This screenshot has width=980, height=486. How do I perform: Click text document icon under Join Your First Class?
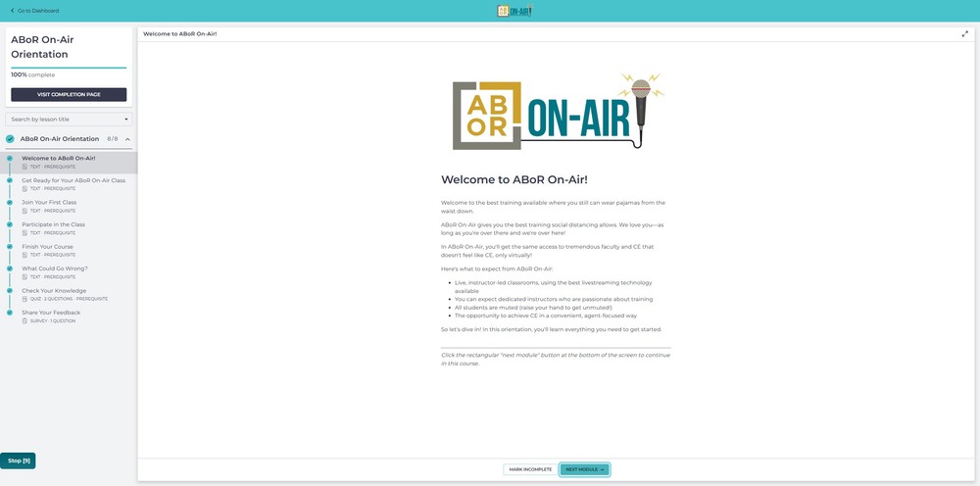point(25,211)
